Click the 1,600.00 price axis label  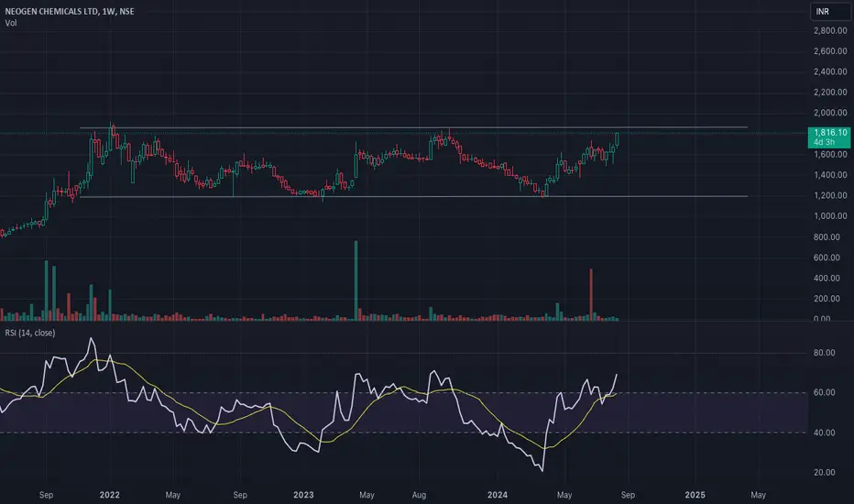tap(830, 155)
